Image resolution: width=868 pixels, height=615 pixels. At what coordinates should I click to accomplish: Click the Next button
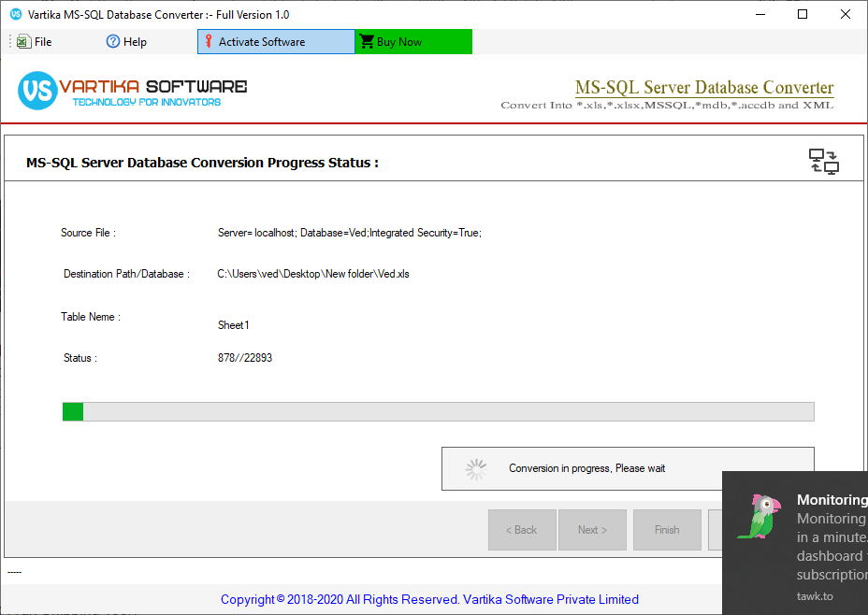(592, 530)
